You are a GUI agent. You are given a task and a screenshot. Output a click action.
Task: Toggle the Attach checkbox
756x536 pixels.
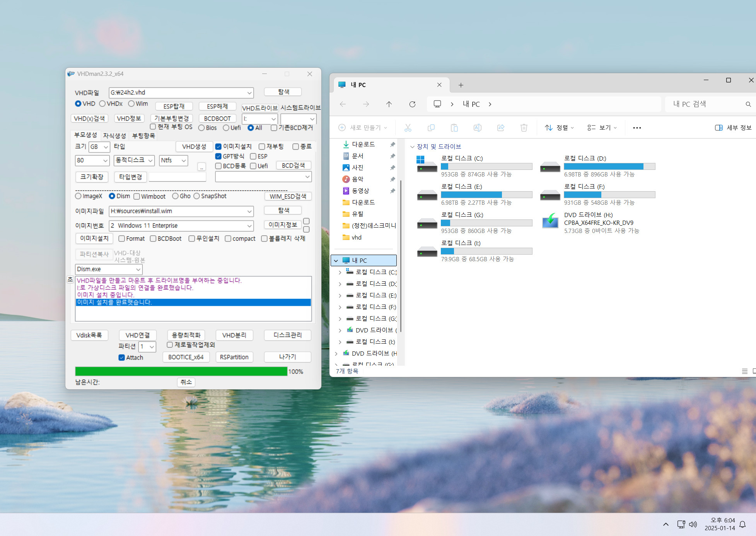coord(121,358)
